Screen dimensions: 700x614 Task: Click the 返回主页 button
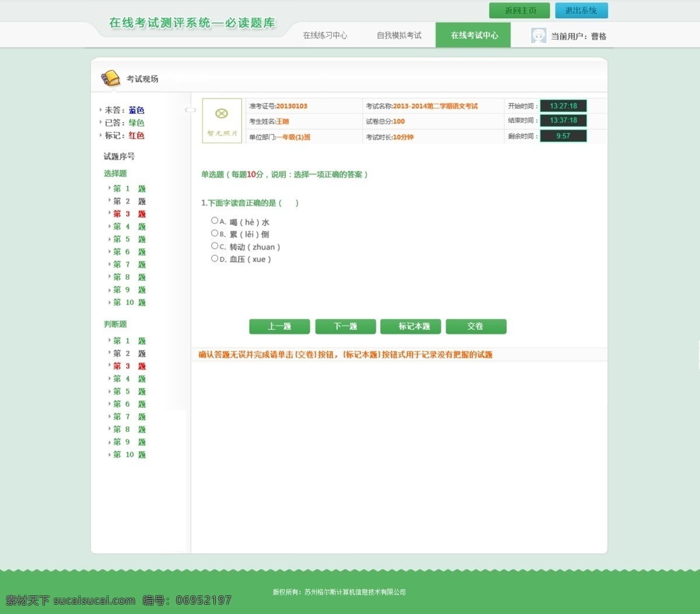(x=520, y=11)
